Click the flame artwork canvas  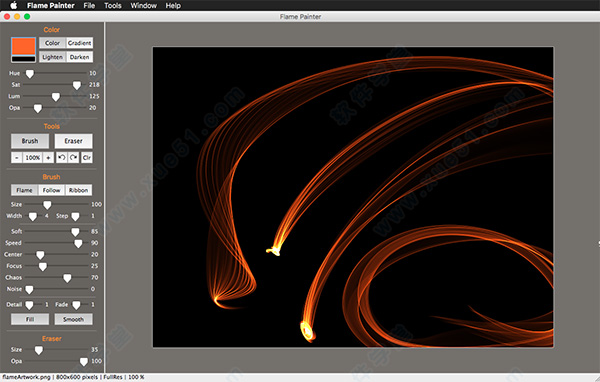click(353, 197)
